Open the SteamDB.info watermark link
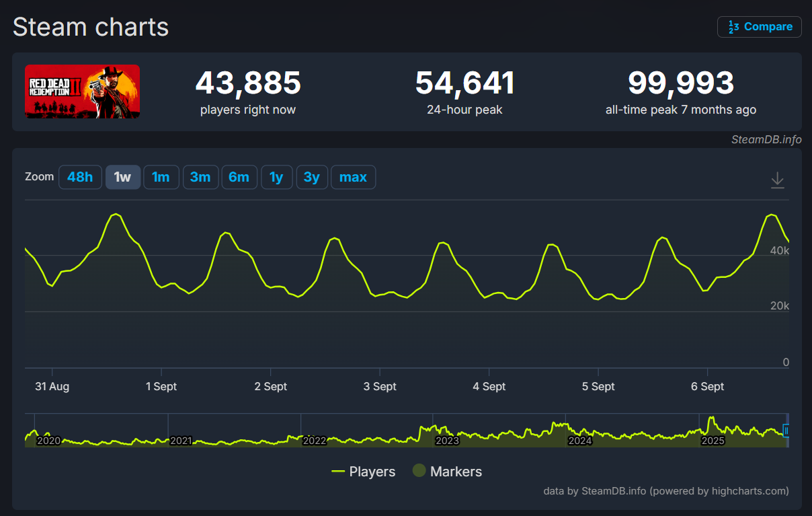Viewport: 812px width, 516px height. click(x=766, y=139)
